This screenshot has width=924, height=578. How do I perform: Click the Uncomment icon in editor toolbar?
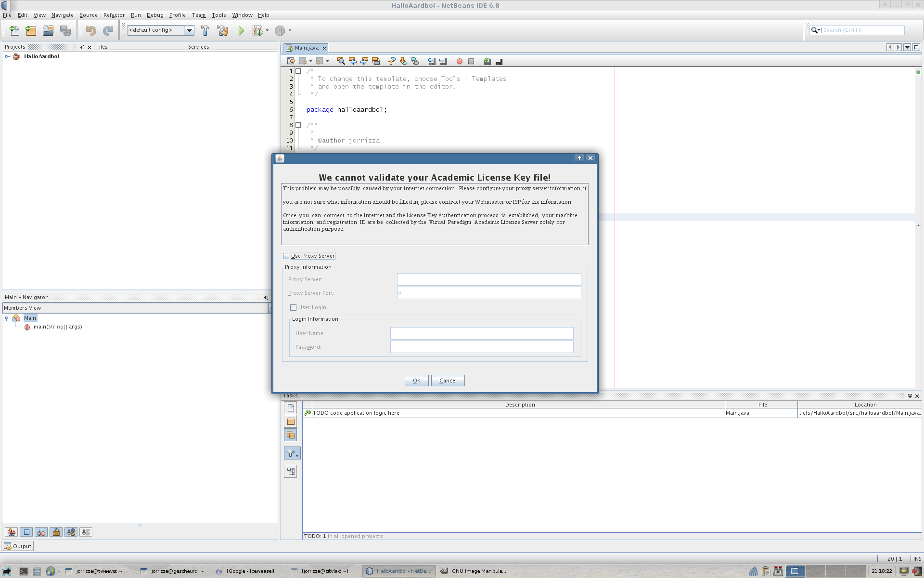click(x=499, y=61)
